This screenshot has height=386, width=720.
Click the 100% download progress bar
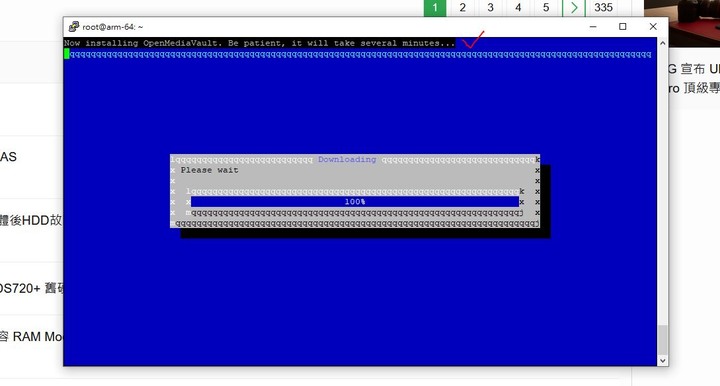click(354, 202)
